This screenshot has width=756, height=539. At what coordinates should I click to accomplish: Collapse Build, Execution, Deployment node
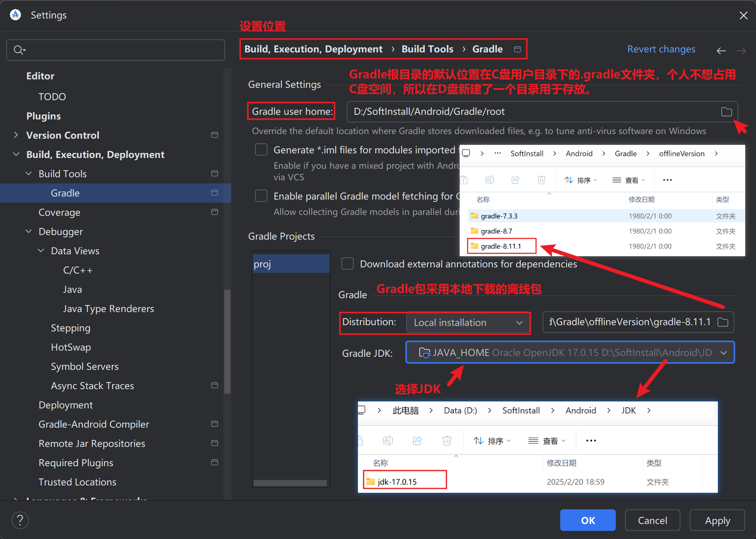pos(16,154)
